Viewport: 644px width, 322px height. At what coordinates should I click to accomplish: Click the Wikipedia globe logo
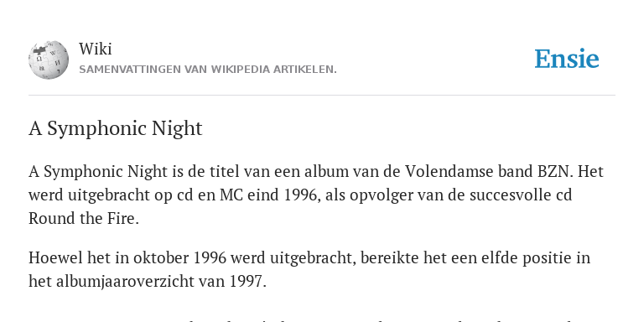coord(49,60)
